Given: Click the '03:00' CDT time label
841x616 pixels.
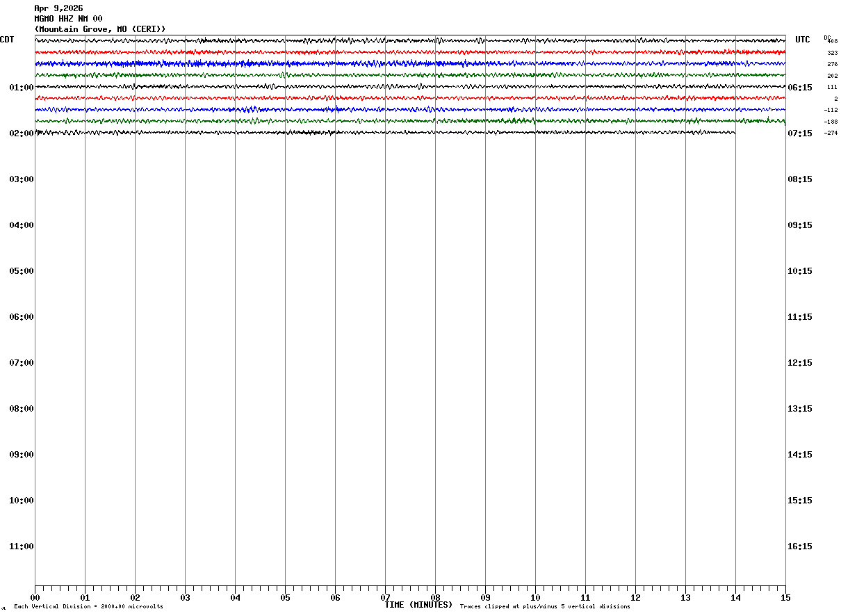Looking at the screenshot, I should point(22,179).
